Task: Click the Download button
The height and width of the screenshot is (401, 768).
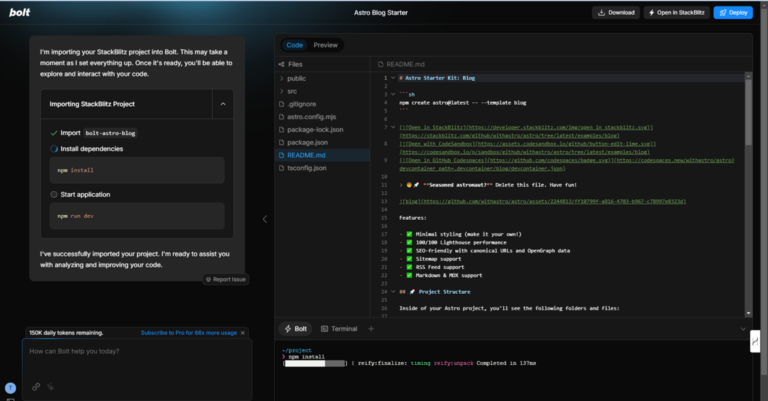Action: (x=616, y=13)
